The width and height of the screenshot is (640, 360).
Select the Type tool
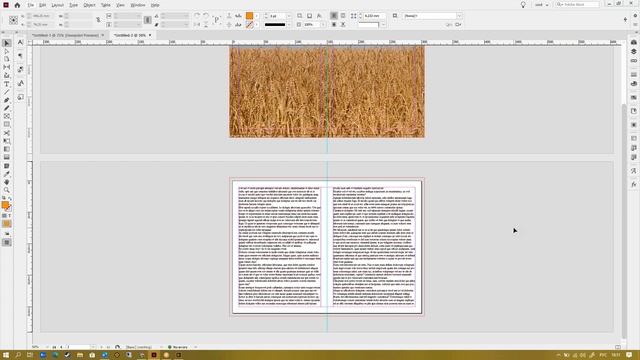point(7,84)
